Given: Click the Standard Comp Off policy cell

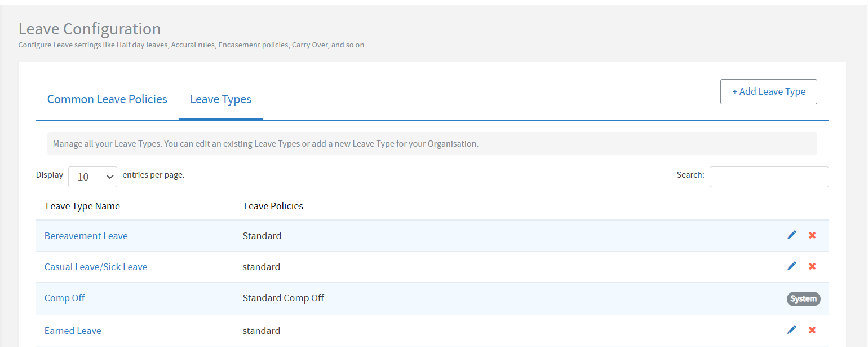Looking at the screenshot, I should [284, 298].
